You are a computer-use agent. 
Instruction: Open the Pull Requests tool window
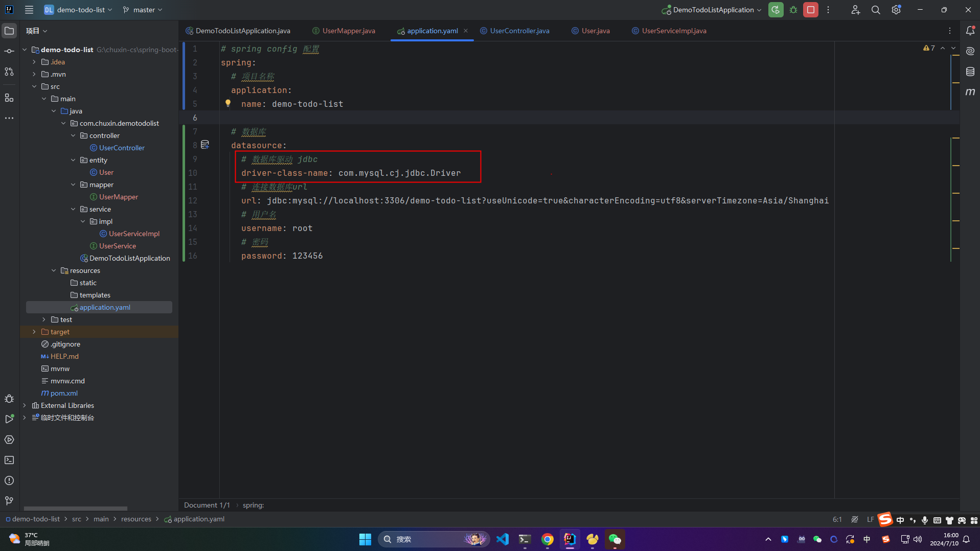pyautogui.click(x=9, y=72)
